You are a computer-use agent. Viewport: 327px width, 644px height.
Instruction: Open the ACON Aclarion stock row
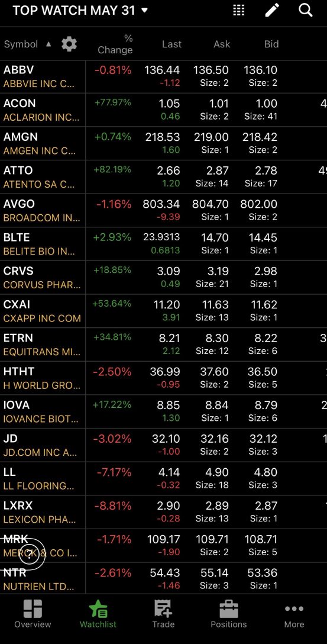point(163,110)
